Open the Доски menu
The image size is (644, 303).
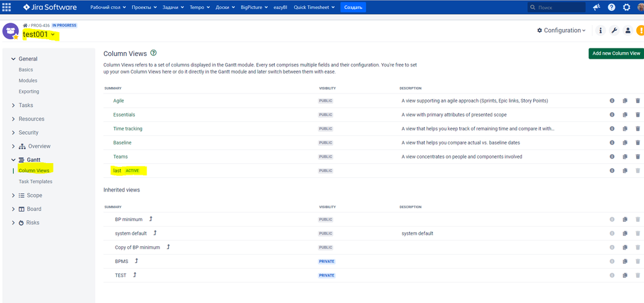click(x=225, y=7)
